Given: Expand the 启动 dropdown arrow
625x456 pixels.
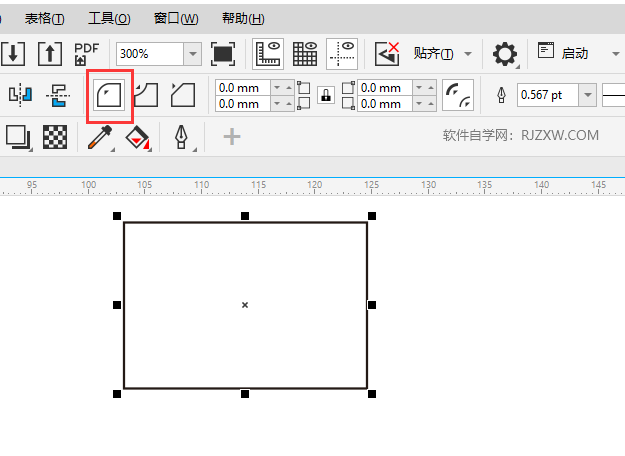Looking at the screenshot, I should [x=616, y=54].
